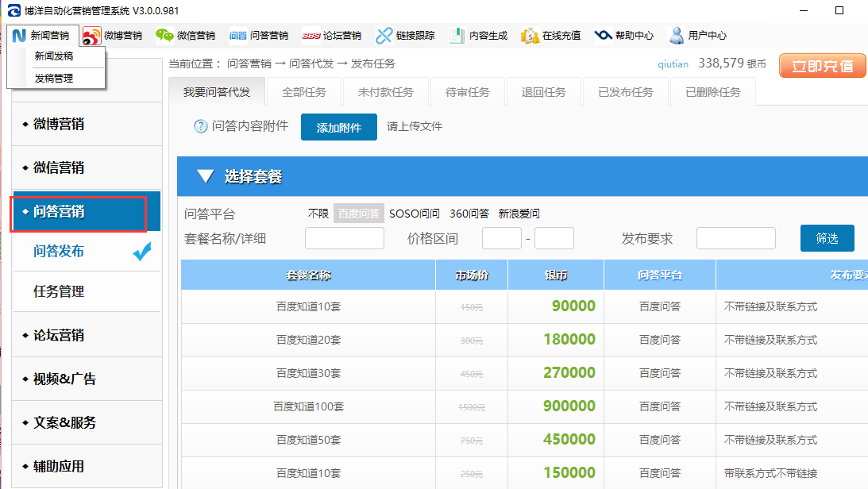The width and height of the screenshot is (868, 489).
Task: Select the 百度问答 platform filter
Action: pyautogui.click(x=357, y=213)
